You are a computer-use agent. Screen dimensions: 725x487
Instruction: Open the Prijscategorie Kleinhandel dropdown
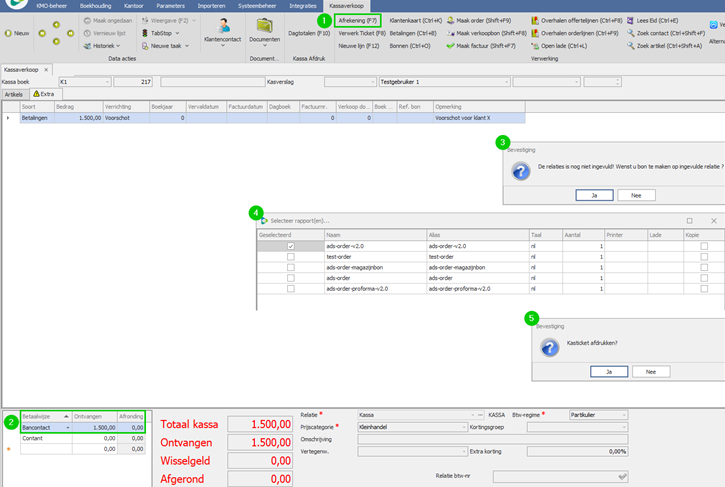[464, 427]
